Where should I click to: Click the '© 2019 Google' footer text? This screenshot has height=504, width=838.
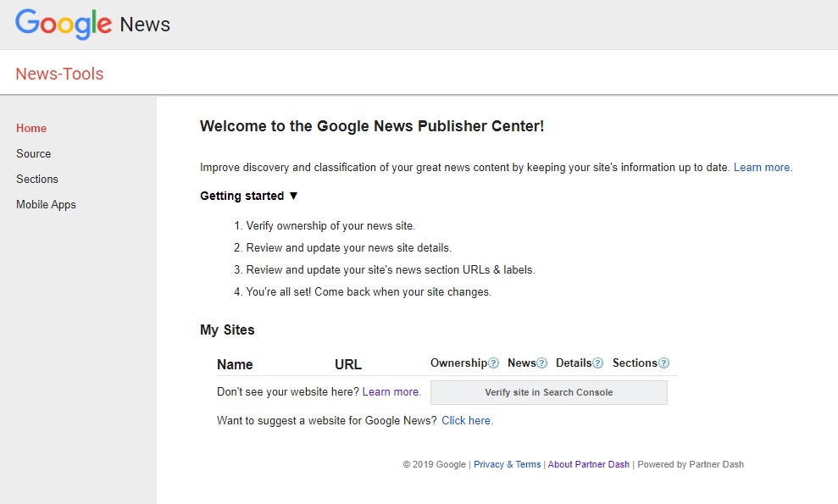pyautogui.click(x=434, y=464)
